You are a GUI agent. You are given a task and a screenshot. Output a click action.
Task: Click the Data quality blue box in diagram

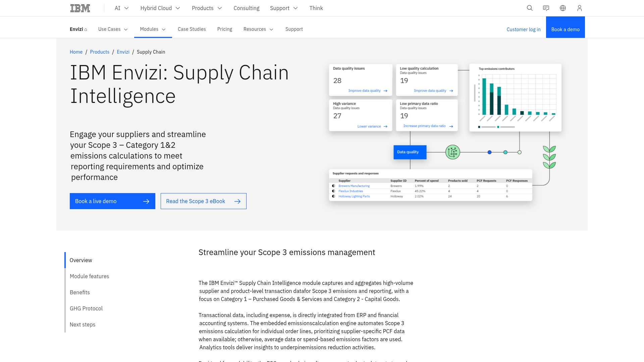pyautogui.click(x=410, y=152)
